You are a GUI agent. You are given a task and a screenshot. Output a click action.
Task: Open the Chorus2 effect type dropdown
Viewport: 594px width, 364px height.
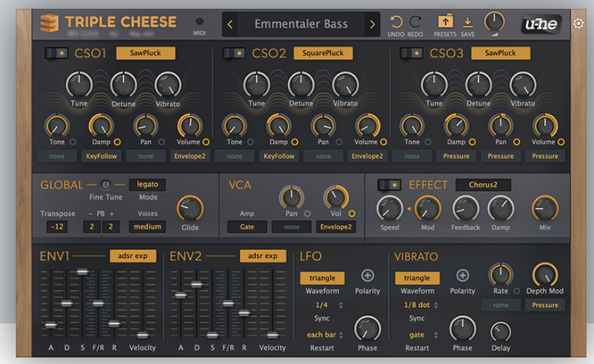click(483, 185)
